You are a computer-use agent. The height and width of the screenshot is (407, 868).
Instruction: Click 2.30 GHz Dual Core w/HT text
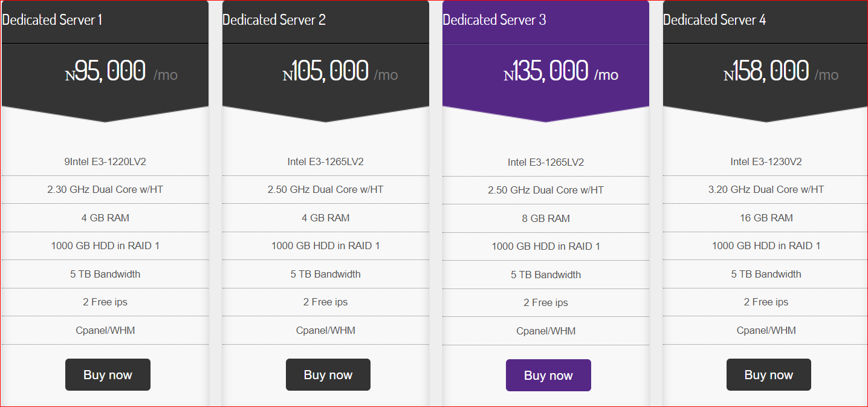point(105,189)
